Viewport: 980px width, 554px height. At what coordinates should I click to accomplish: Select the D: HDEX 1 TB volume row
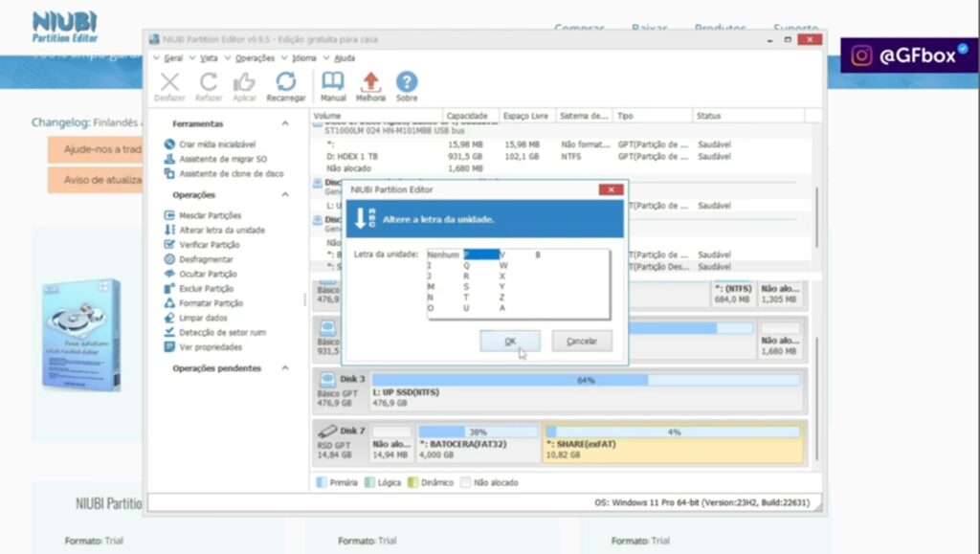(x=561, y=157)
